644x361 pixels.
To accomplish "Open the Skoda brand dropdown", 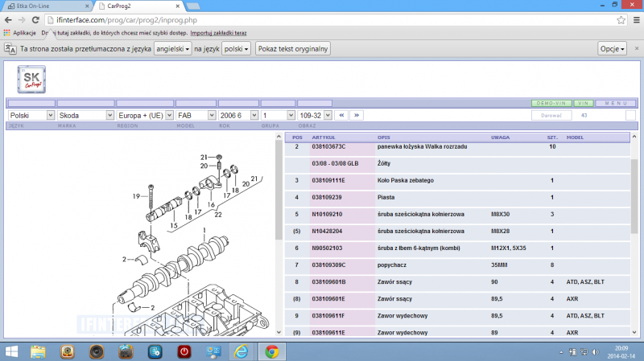I will pyautogui.click(x=85, y=115).
